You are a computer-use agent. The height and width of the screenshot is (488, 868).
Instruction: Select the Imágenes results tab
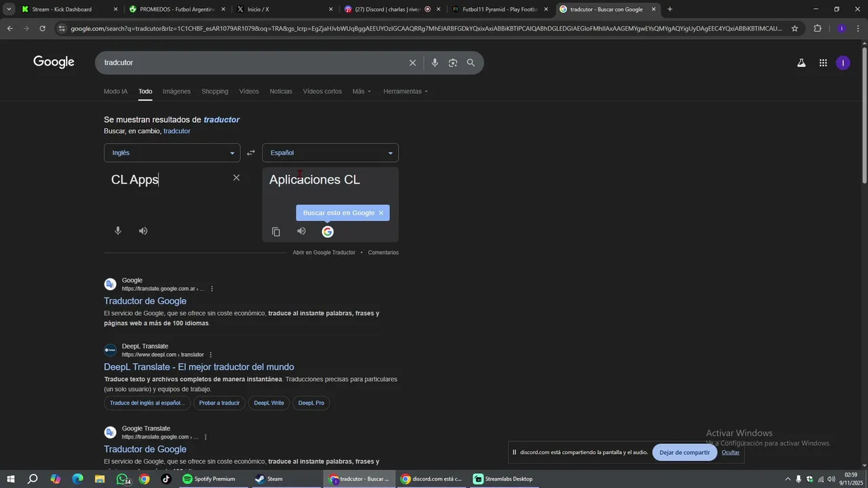176,91
